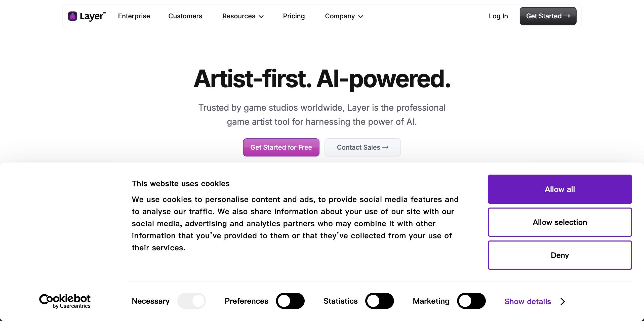Click the arrow icon in Get Started
The image size is (644, 321).
[567, 16]
